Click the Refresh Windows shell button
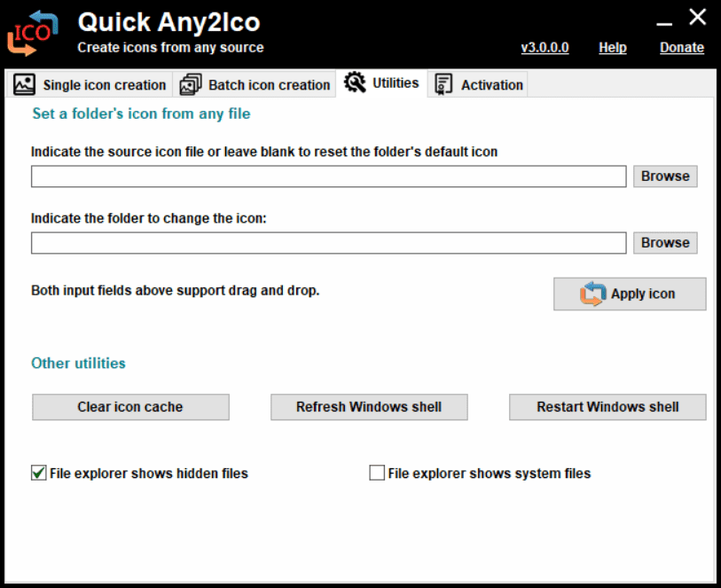 [369, 407]
